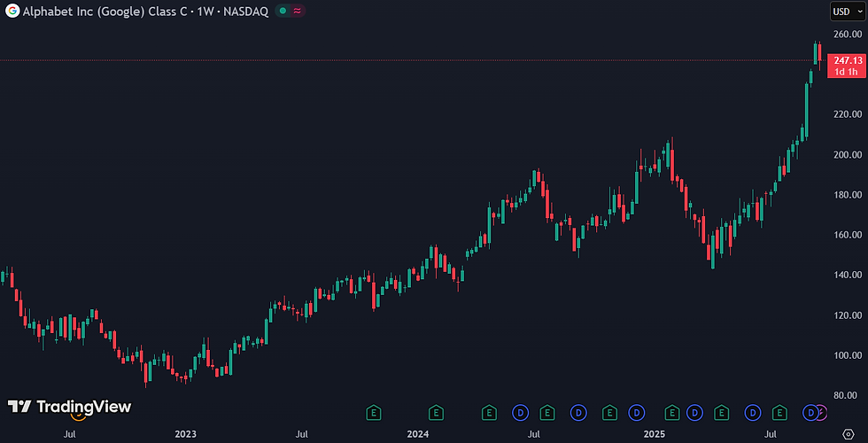
Task: Click the March 2025 dividend D marker
Action: pyautogui.click(x=694, y=412)
